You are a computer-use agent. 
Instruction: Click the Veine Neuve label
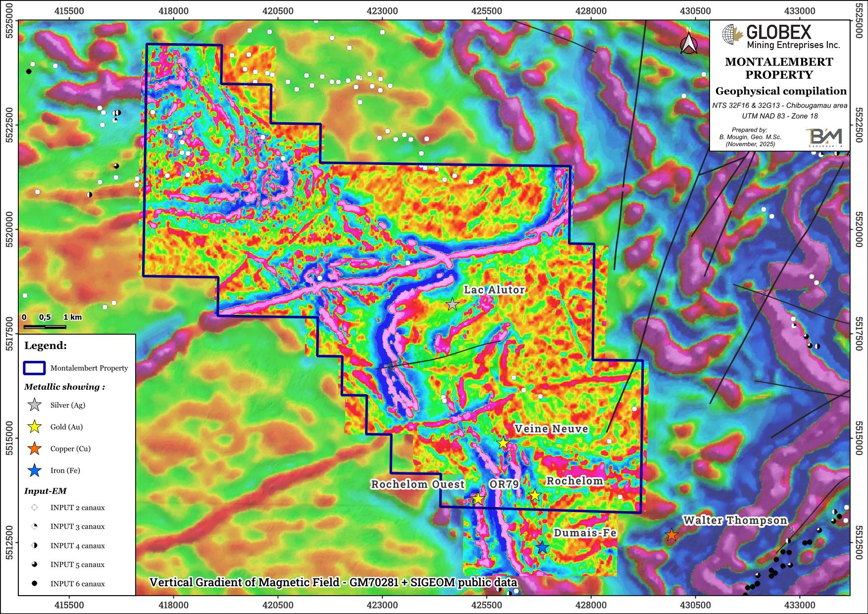(551, 429)
